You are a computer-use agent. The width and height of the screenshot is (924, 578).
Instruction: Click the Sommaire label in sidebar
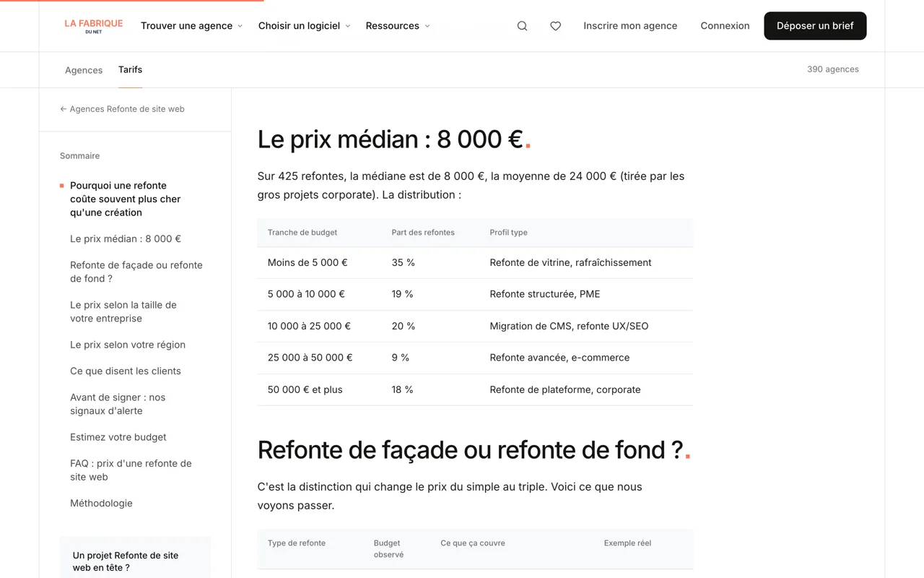(x=80, y=156)
